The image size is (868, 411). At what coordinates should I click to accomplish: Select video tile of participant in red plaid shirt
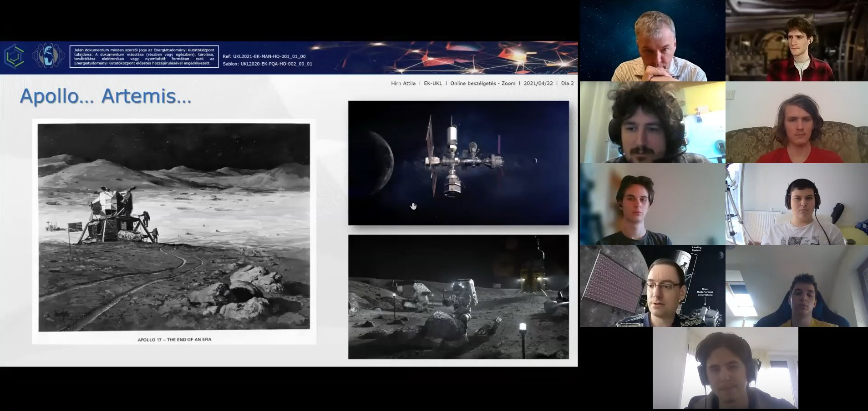[797, 41]
